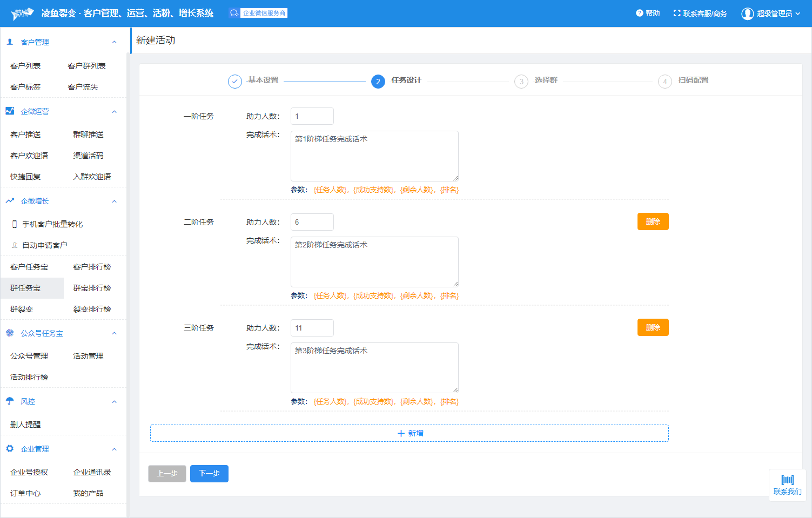Screen dimensions: 812x518
Task: Collapse the 公众号任务宝 section chevron
Action: (x=114, y=333)
